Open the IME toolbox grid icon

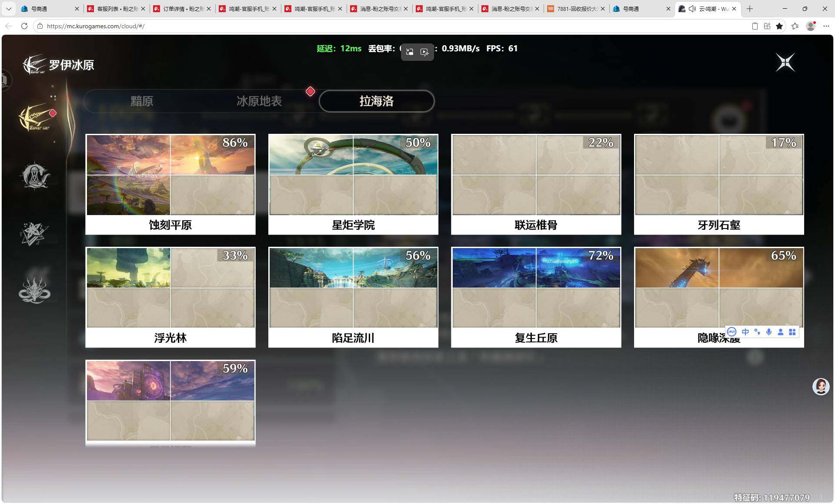[x=792, y=332]
